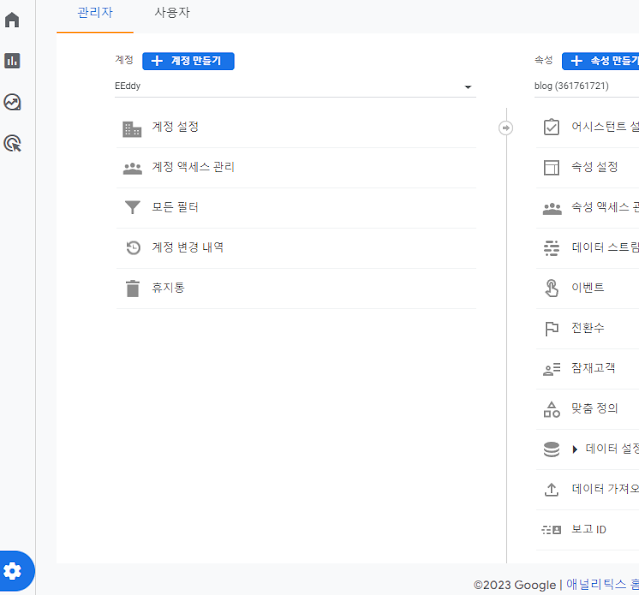This screenshot has width=639, height=595.
Task: Click the clipboard check icon for 어시스턴트
Action: click(x=551, y=127)
